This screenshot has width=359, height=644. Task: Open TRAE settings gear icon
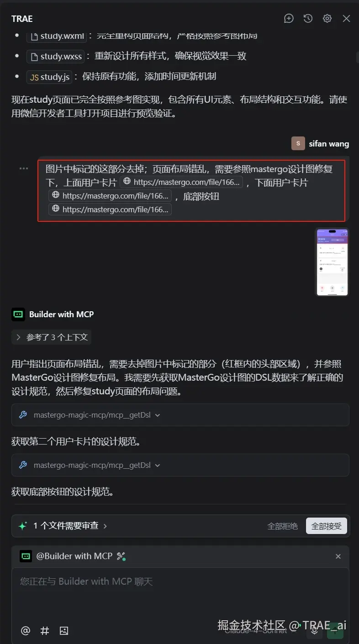coord(327,18)
